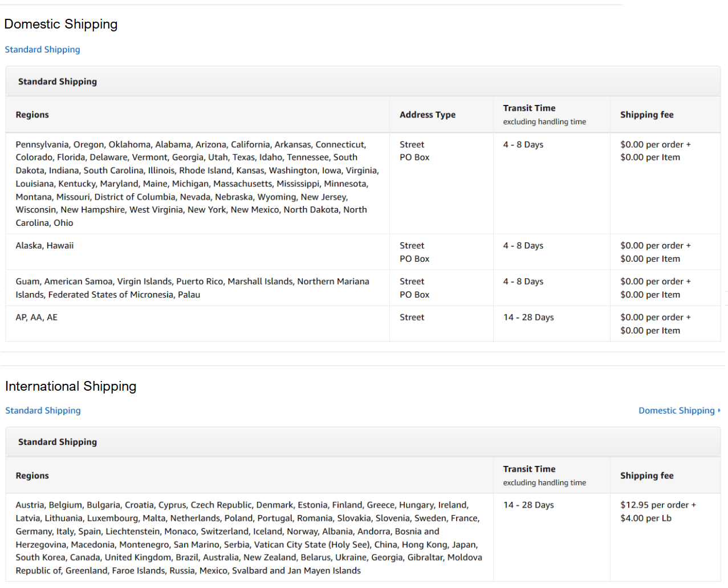Select the International Shipping heading
The height and width of the screenshot is (588, 728).
pyautogui.click(x=70, y=386)
